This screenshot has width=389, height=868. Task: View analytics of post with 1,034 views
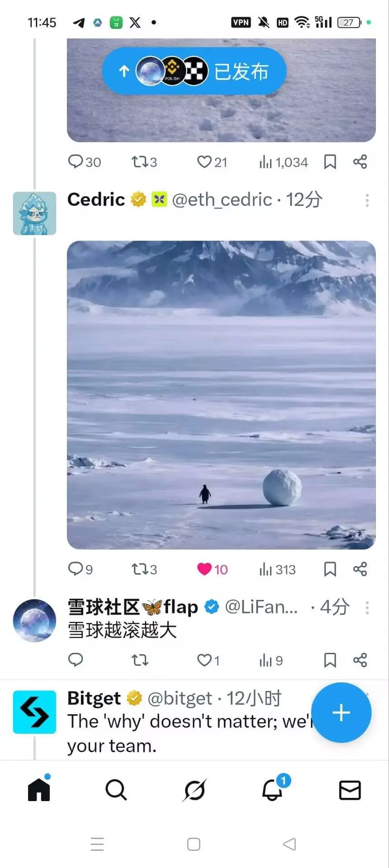[x=284, y=162]
